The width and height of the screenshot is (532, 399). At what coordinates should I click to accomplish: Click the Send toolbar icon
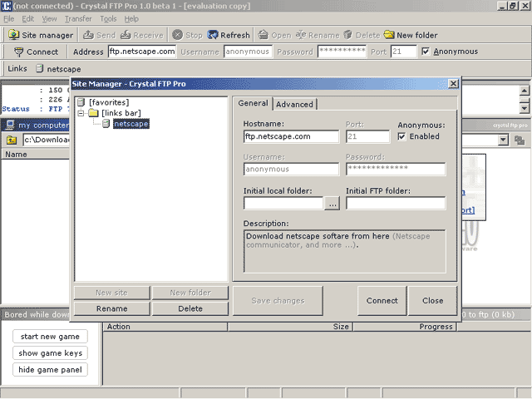tap(89, 35)
